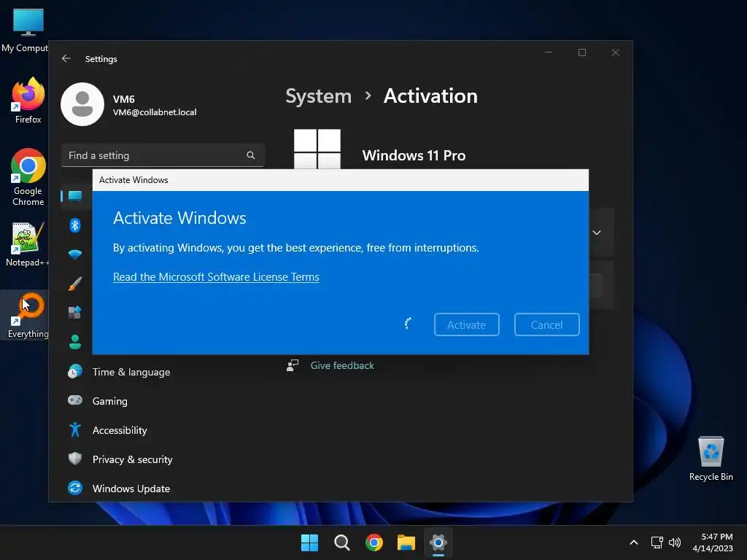
Task: Open taskbar Search
Action: coord(341,542)
